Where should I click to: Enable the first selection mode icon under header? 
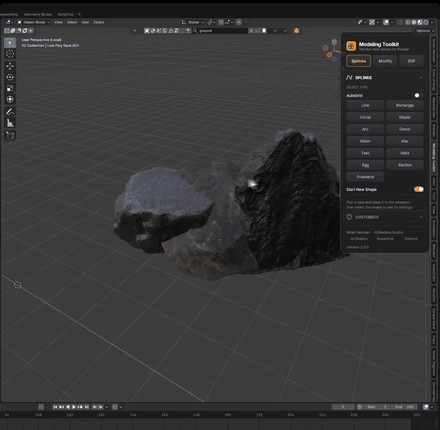point(7,31)
